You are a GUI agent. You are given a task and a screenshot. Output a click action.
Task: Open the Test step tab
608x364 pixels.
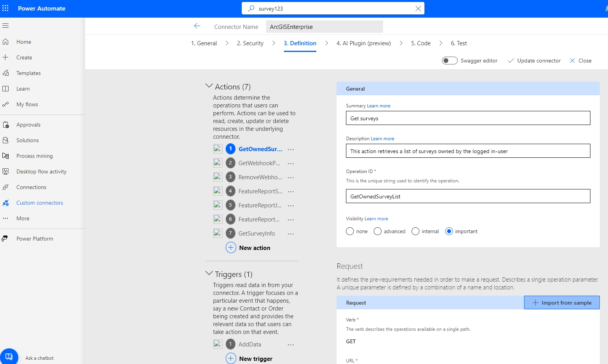[458, 43]
